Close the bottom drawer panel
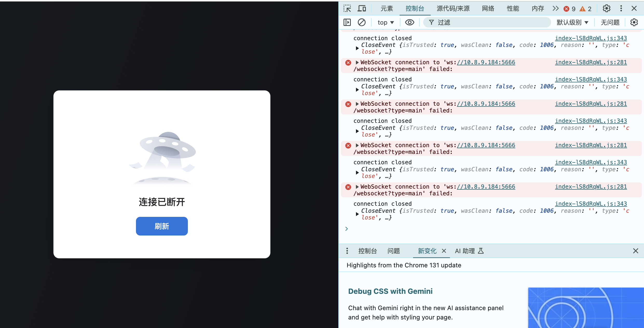644x328 pixels. [636, 251]
